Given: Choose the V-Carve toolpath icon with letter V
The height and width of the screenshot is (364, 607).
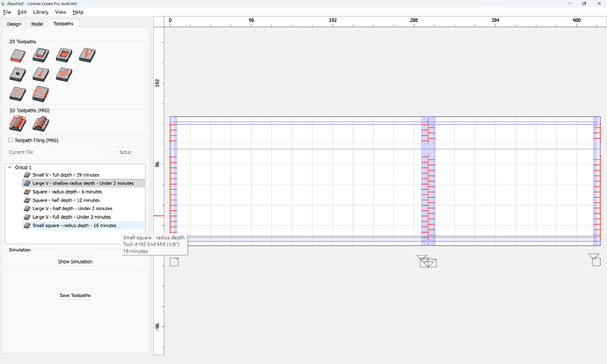Looking at the screenshot, I should [x=87, y=55].
